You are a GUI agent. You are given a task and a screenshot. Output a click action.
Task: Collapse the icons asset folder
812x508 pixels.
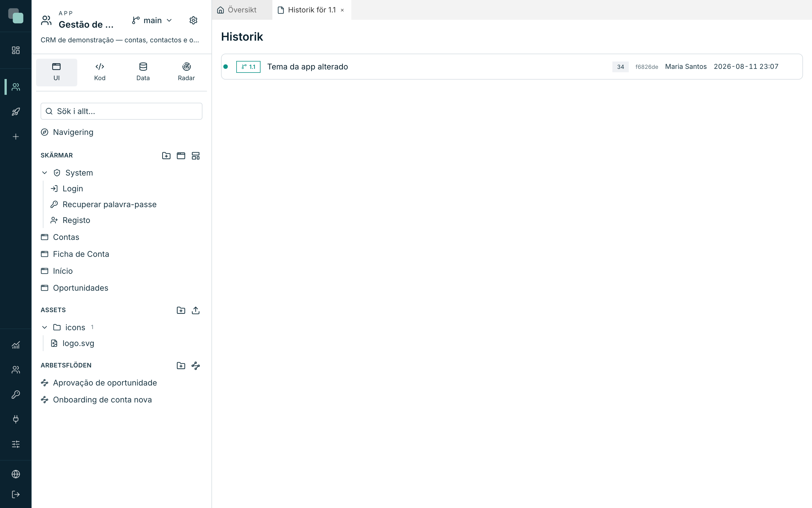44,328
